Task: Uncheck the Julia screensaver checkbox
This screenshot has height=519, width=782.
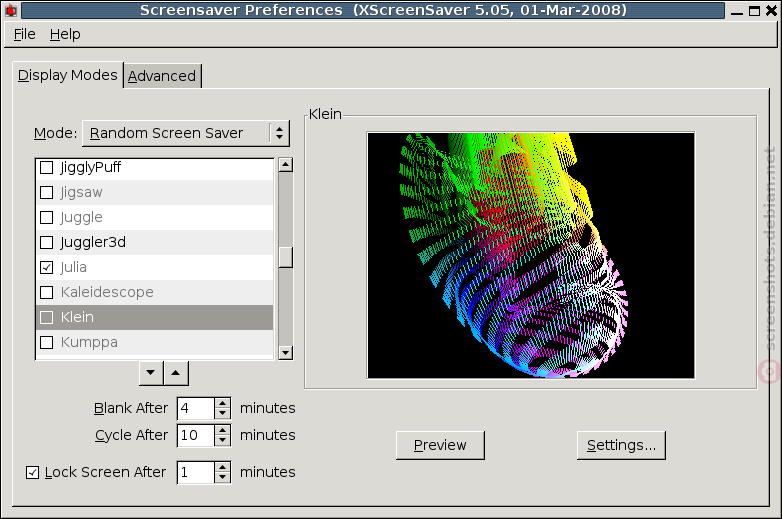Action: pos(46,267)
